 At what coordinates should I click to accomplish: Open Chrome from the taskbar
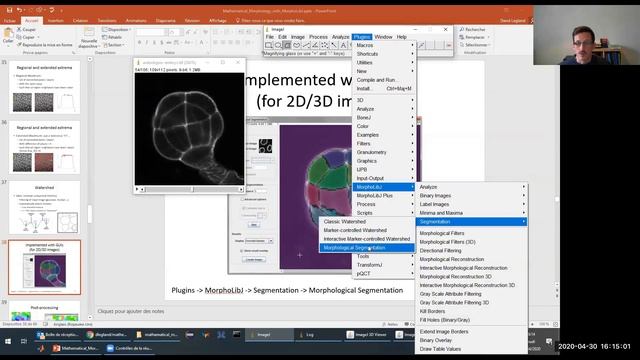pyautogui.click(x=108, y=335)
